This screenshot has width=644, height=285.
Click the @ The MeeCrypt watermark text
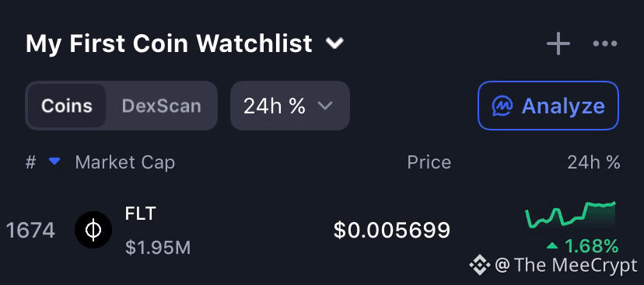coord(566,266)
